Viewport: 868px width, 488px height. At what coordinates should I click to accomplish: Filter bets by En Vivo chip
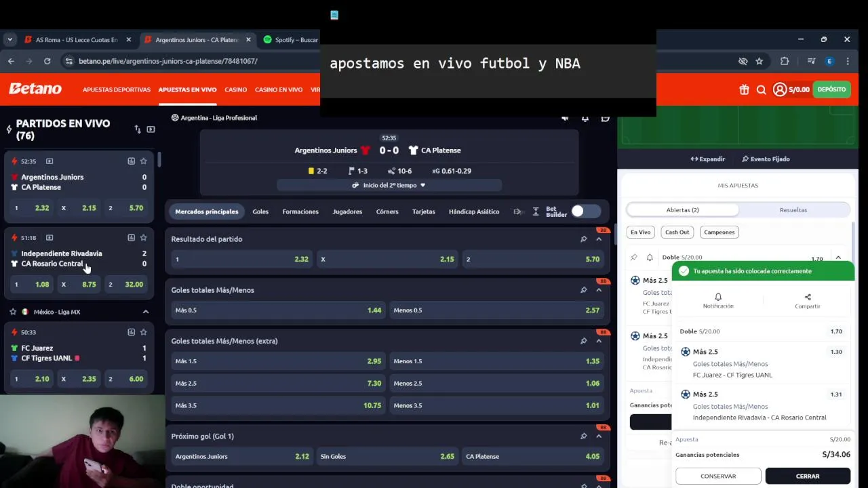[641, 232]
